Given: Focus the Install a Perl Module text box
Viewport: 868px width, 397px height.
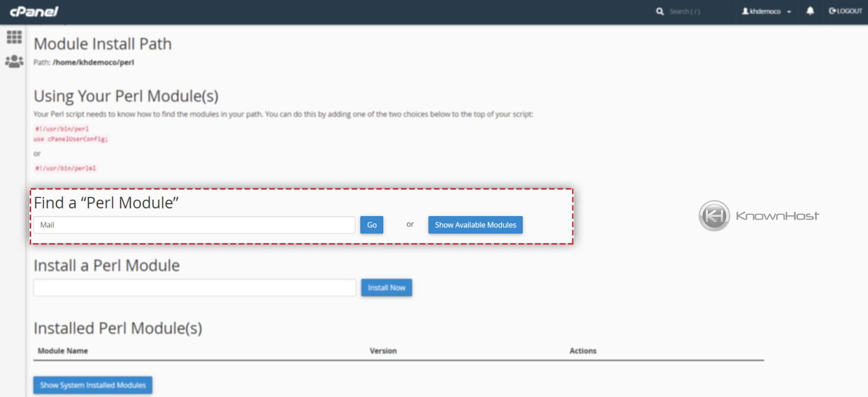Looking at the screenshot, I should tap(194, 287).
